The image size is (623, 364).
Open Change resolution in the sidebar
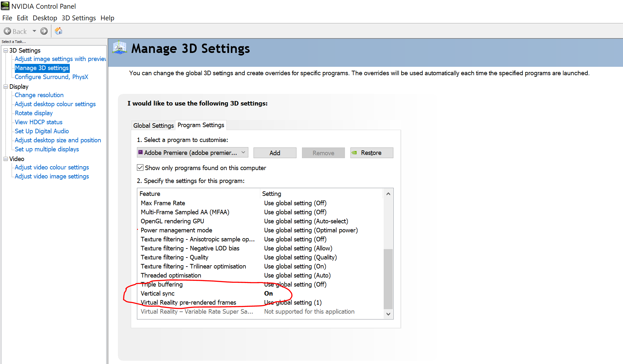click(39, 95)
